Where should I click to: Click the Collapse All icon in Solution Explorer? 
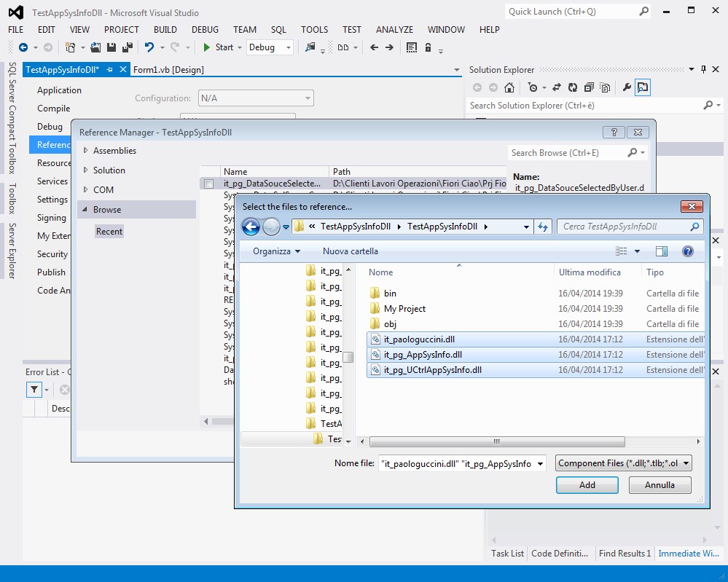pyautogui.click(x=590, y=87)
